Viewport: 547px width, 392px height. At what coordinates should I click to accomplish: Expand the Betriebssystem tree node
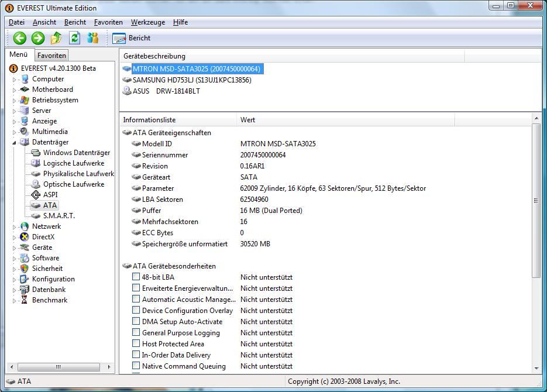[x=14, y=101]
